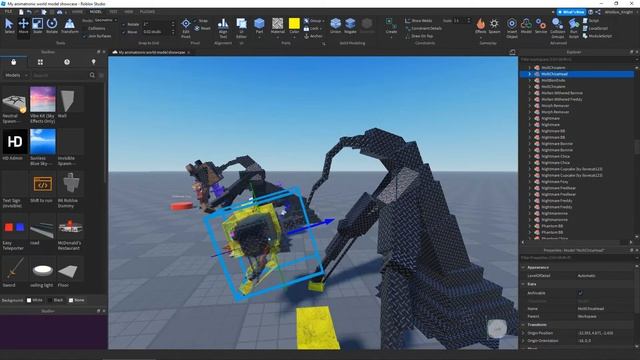This screenshot has height=360, width=640.
Task: Switch to the Rotate tool
Action: 52,26
